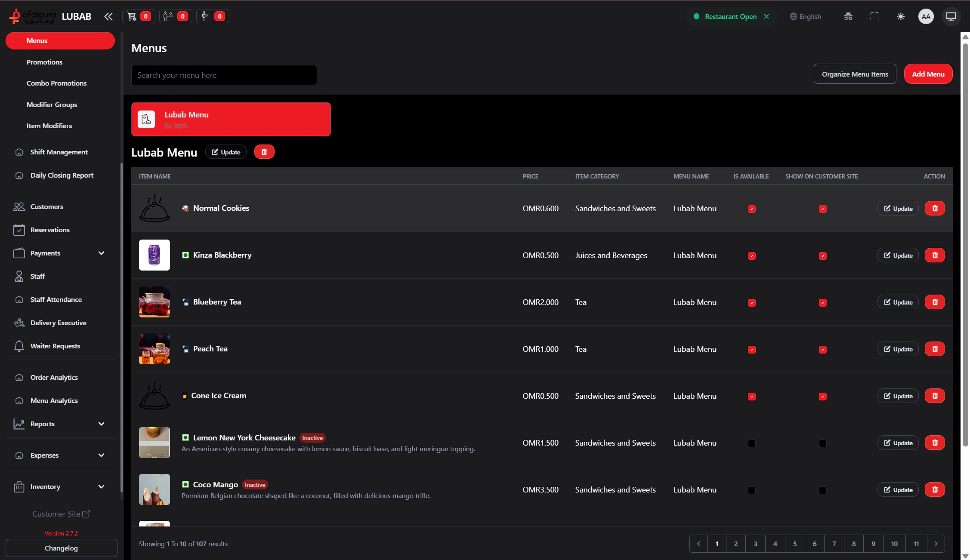Click the Add Menu button
The image size is (970, 560).
[x=928, y=74]
